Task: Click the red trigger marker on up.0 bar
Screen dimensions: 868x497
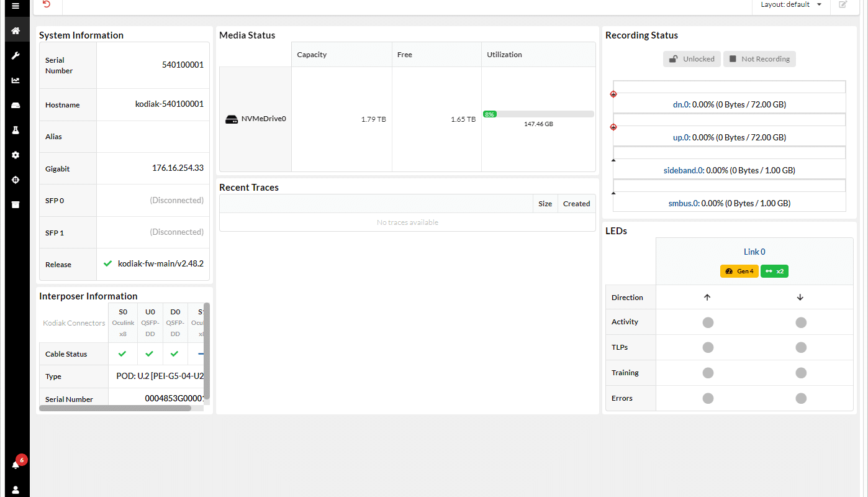Action: pyautogui.click(x=613, y=127)
